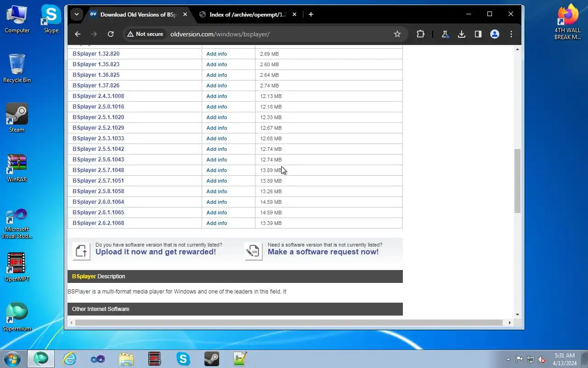This screenshot has height=368, width=588.
Task: Open the tab search dropdown arrow
Action: coord(77,14)
